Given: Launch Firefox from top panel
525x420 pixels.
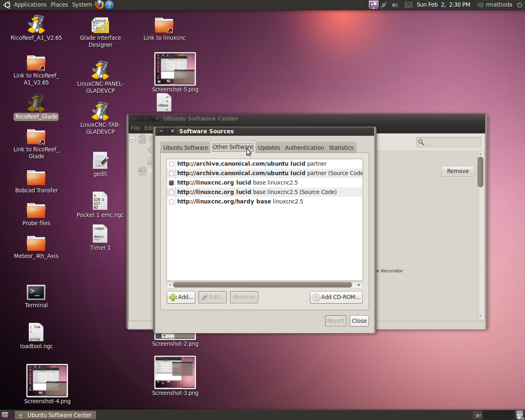Looking at the screenshot, I should tap(99, 5).
